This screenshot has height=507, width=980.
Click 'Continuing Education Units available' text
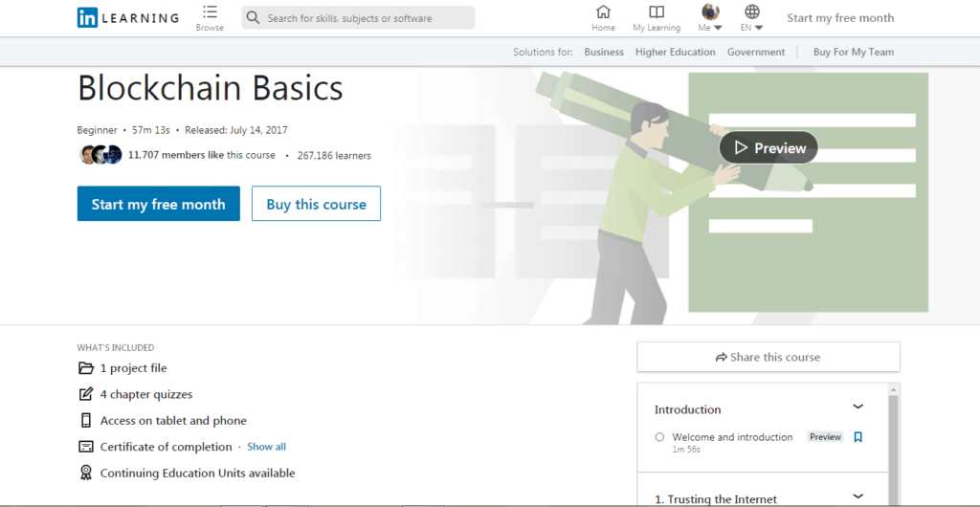197,473
